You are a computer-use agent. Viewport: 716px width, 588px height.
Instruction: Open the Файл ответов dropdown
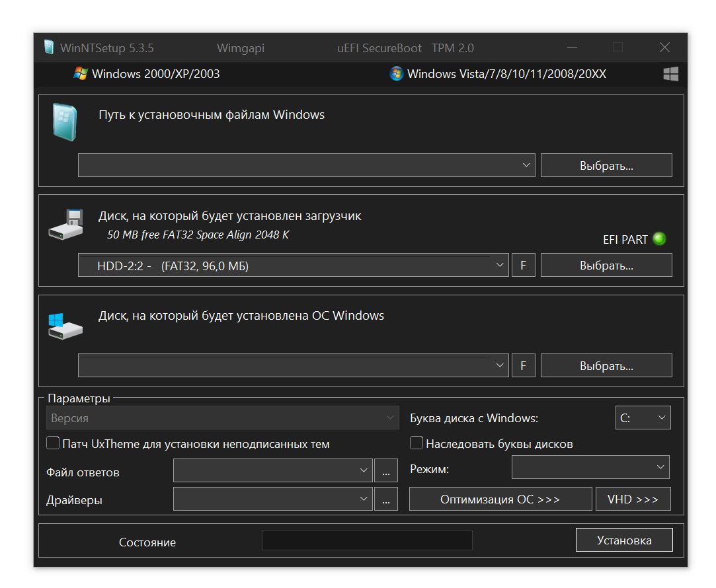(272, 470)
